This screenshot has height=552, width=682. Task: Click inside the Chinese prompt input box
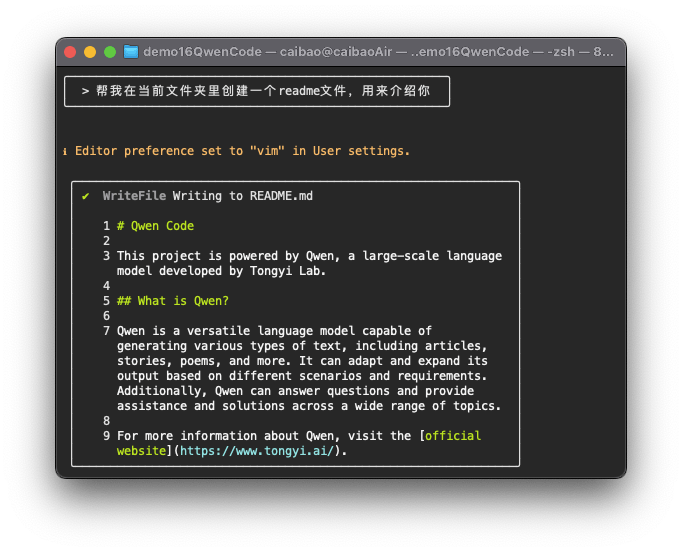pyautogui.click(x=256, y=90)
